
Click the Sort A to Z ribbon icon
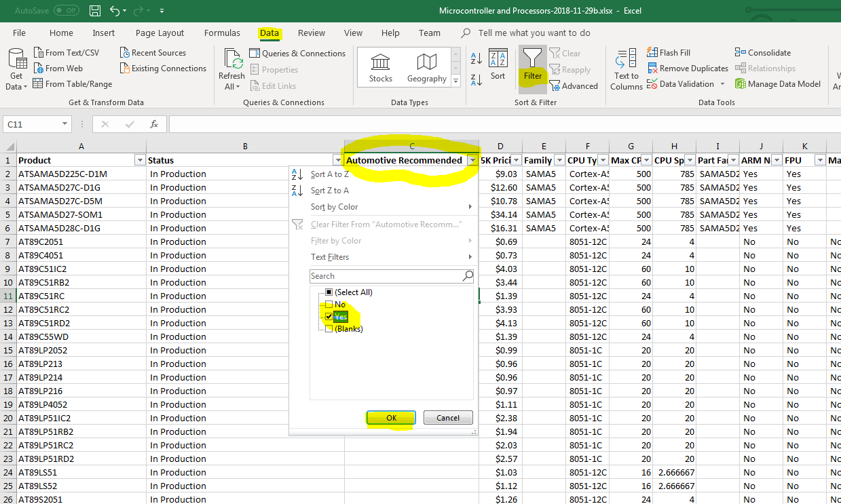click(x=476, y=59)
